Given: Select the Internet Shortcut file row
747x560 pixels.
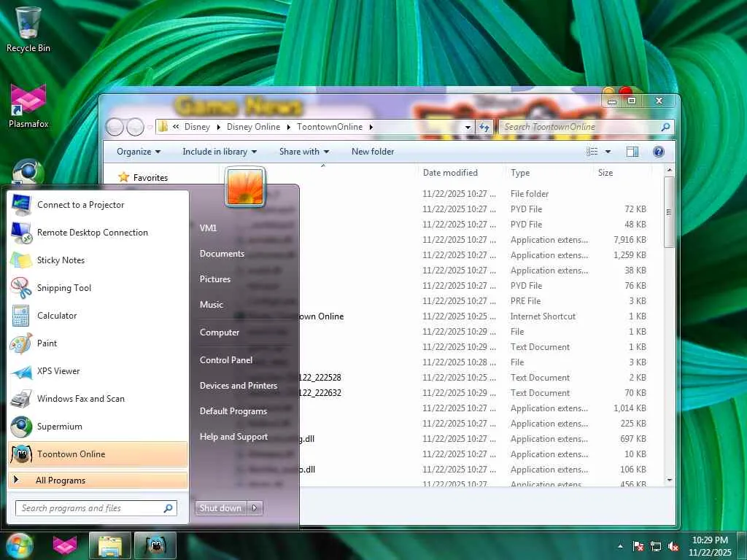Looking at the screenshot, I should [x=441, y=316].
